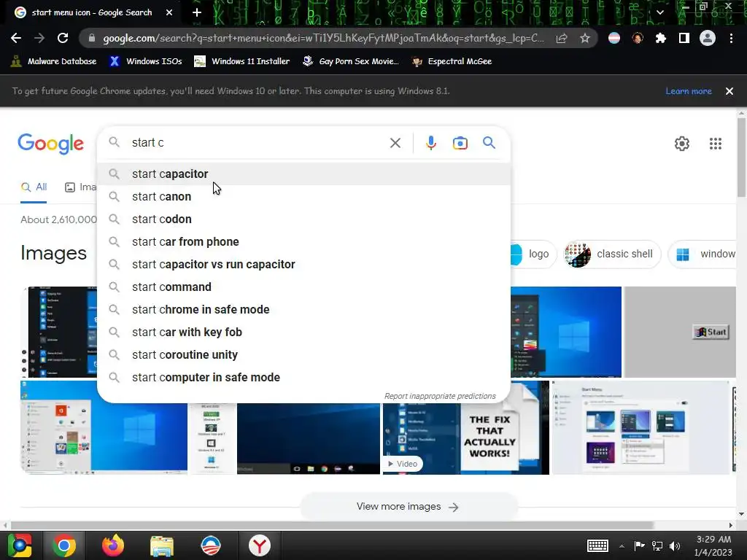Viewport: 747px width, 560px height.
Task: Open a new browser tab
Action: coord(197,12)
